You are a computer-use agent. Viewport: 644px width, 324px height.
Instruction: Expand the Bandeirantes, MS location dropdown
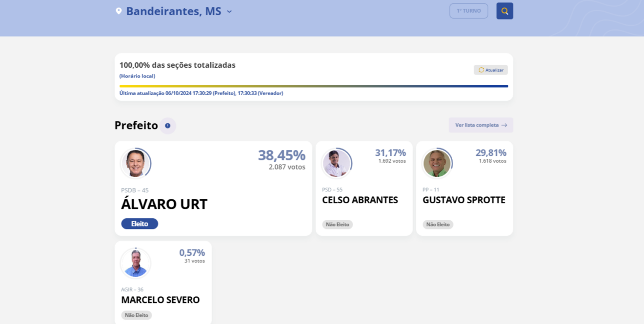pyautogui.click(x=229, y=11)
